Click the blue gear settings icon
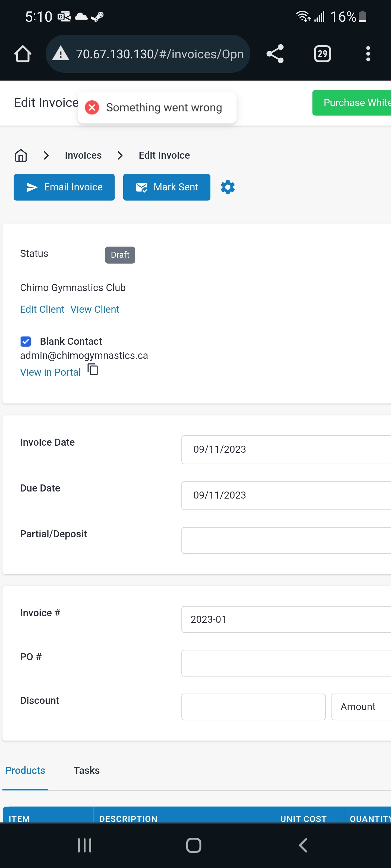This screenshot has width=391, height=868. pos(228,187)
